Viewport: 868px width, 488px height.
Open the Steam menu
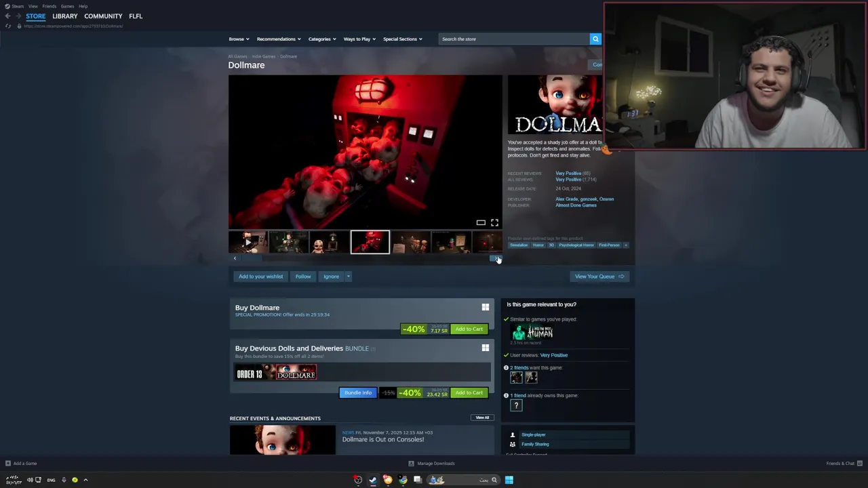14,6
